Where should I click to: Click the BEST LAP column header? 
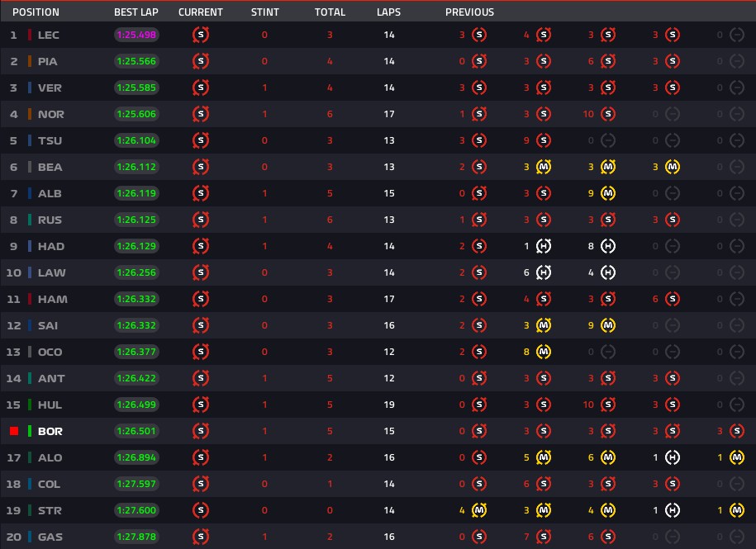(x=136, y=12)
